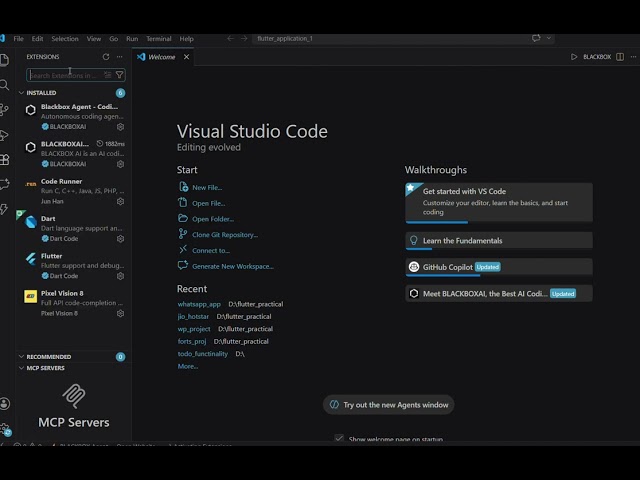Manage BLACKBOXAI extension gear
This screenshot has width=640, height=480.
click(120, 164)
